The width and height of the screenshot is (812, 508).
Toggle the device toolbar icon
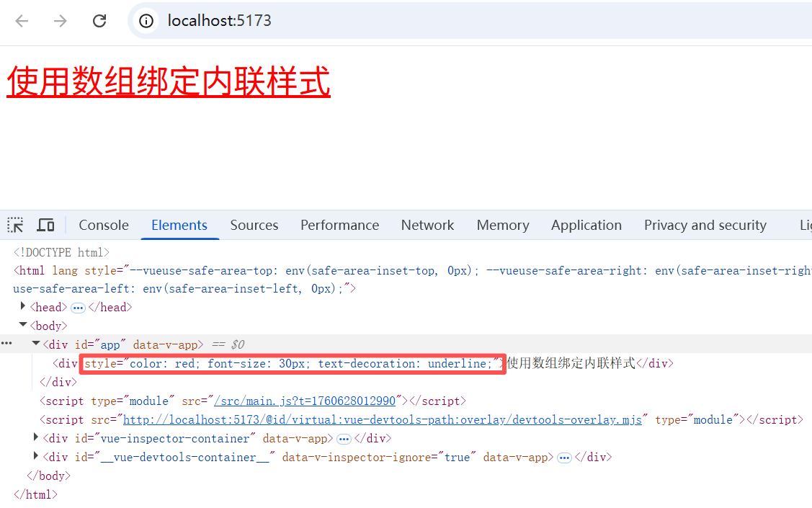45,225
